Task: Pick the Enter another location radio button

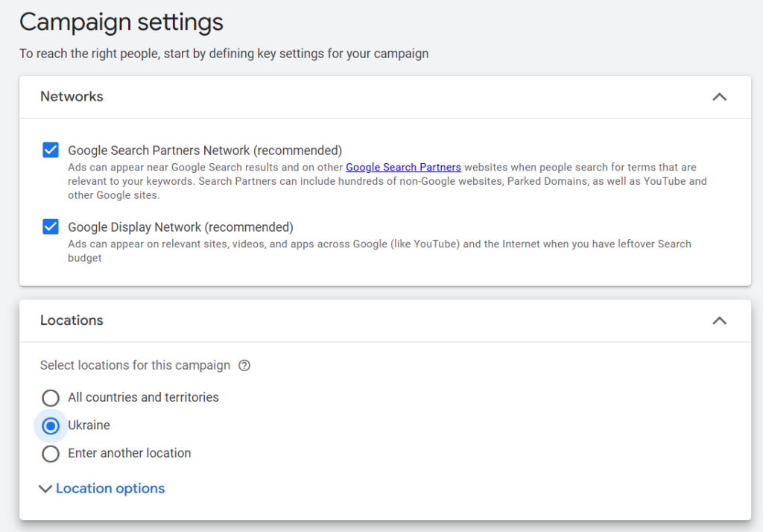Action: coord(51,454)
